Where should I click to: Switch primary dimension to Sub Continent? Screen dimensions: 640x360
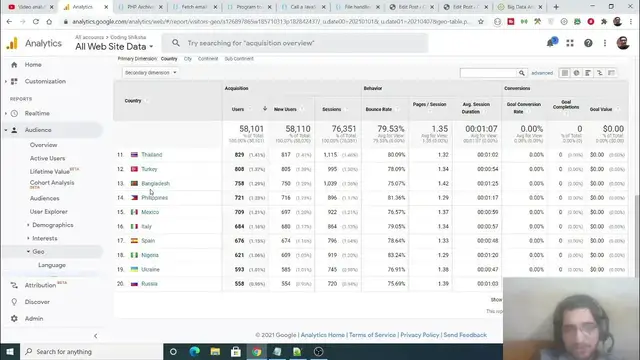click(239, 59)
